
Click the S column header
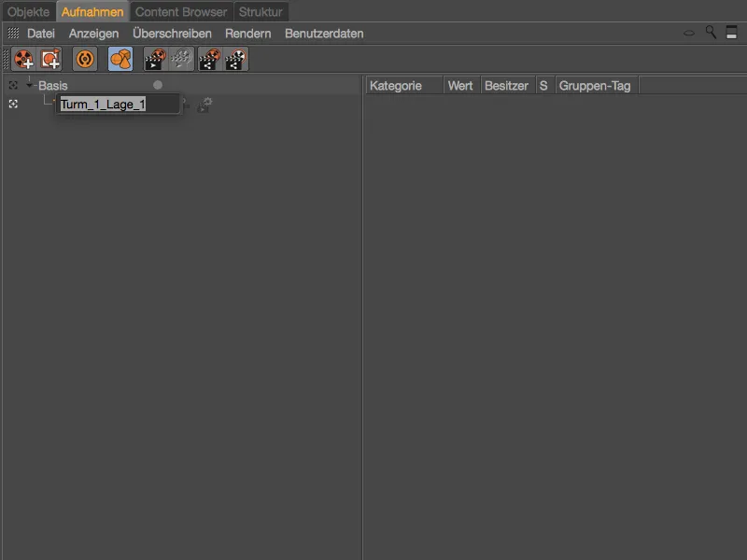pyautogui.click(x=544, y=86)
